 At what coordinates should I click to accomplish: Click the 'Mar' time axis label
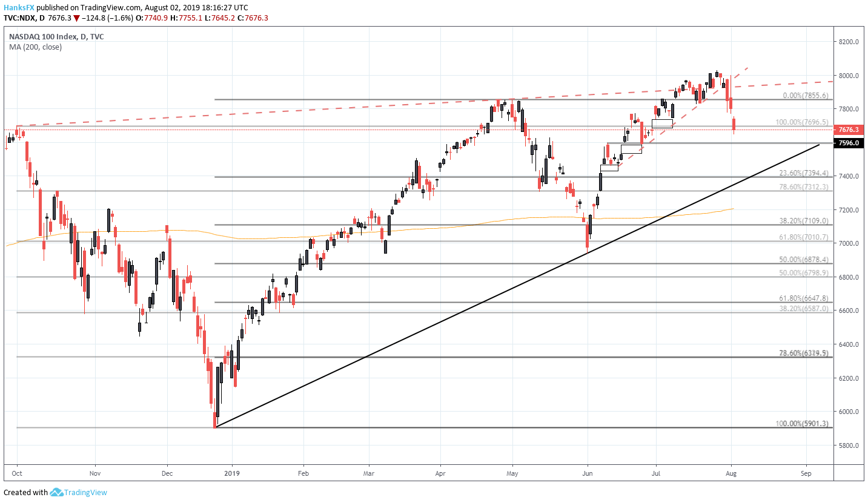(x=368, y=473)
